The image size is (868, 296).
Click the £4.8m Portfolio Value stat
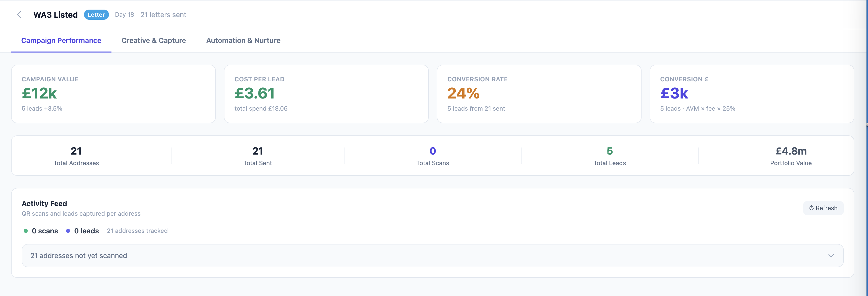point(791,156)
